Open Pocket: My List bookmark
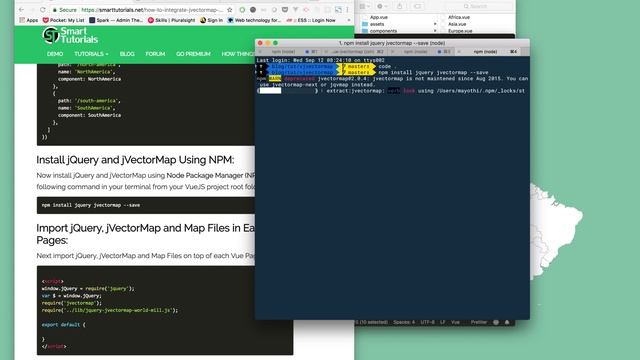Image resolution: width=640 pixels, height=360 pixels. click(x=64, y=20)
